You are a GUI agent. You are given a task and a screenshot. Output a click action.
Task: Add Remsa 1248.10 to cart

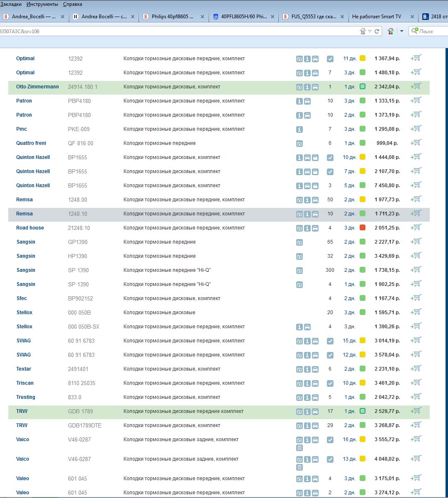416,214
